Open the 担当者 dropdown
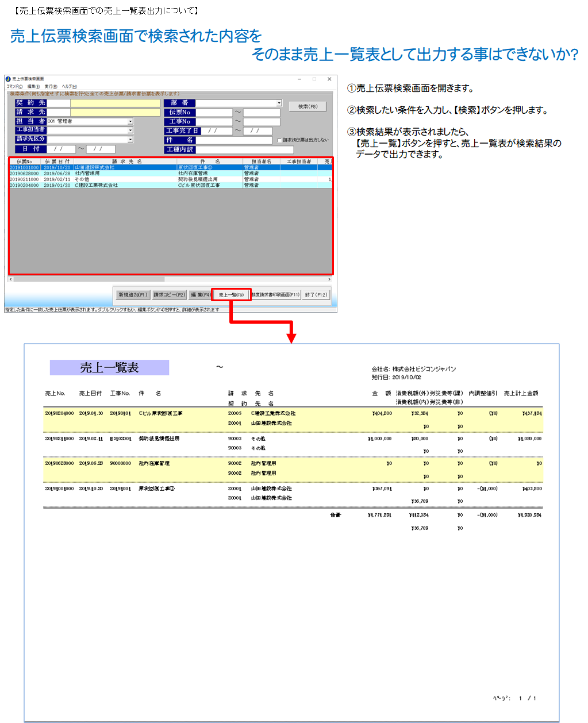 pos(130,121)
